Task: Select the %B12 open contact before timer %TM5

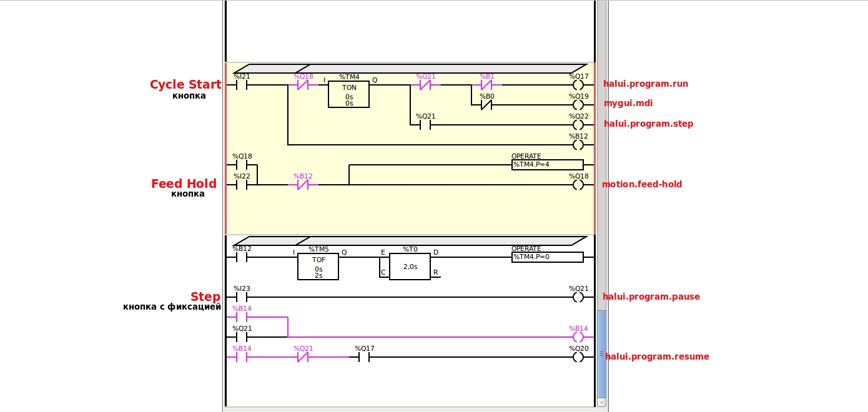Action: click(x=242, y=257)
